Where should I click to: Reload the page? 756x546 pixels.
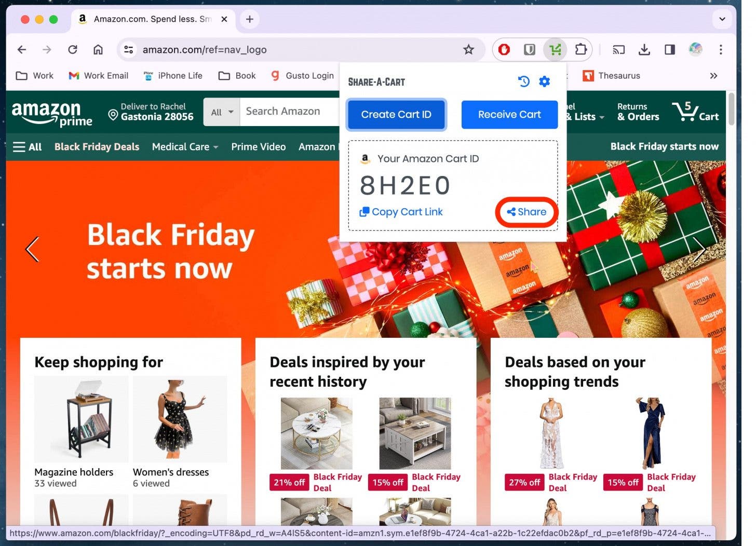click(73, 49)
